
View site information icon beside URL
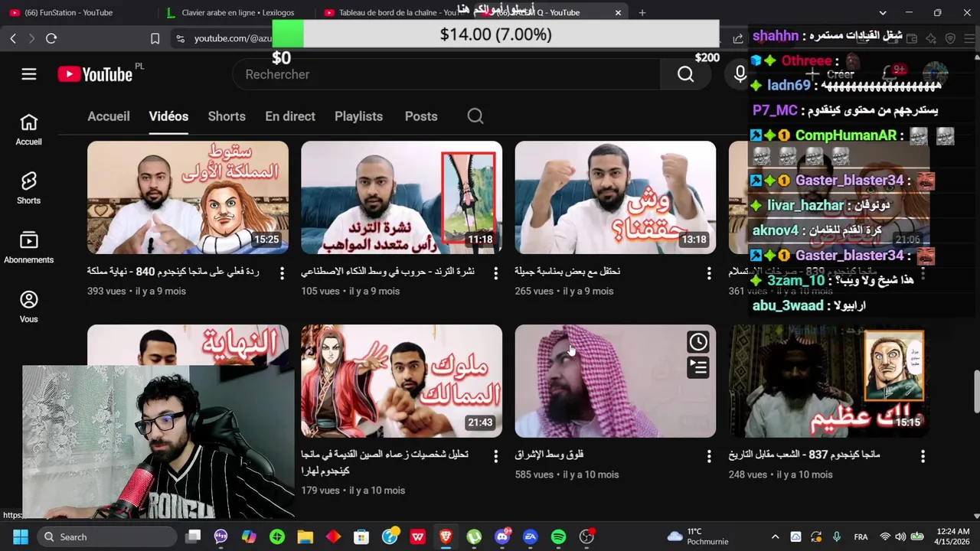point(180,38)
